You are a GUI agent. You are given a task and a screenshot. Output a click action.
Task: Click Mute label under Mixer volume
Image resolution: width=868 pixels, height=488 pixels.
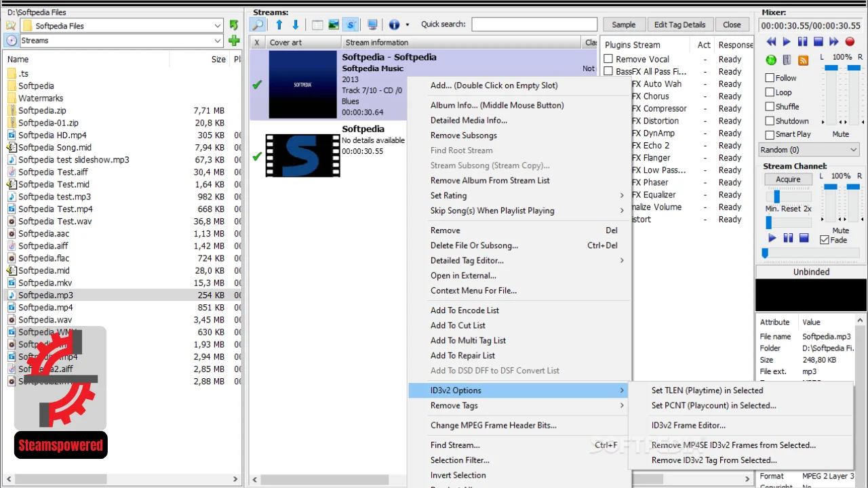point(841,134)
